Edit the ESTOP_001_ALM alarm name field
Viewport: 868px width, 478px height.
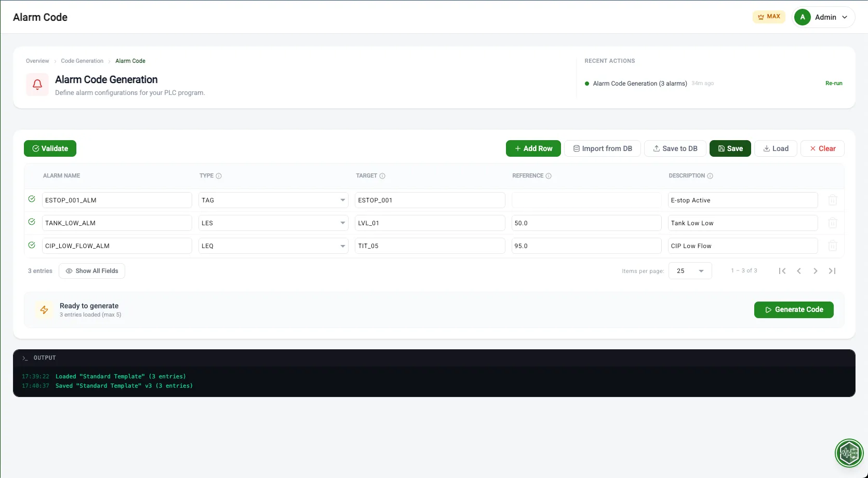117,200
